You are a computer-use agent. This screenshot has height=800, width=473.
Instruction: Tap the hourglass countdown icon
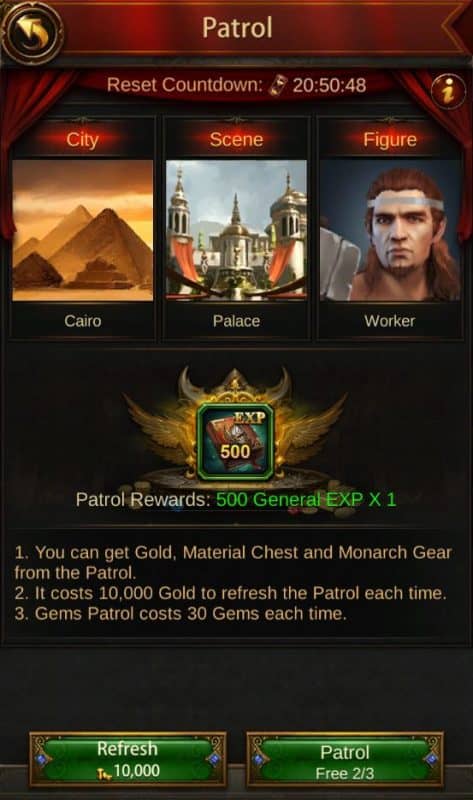278,85
